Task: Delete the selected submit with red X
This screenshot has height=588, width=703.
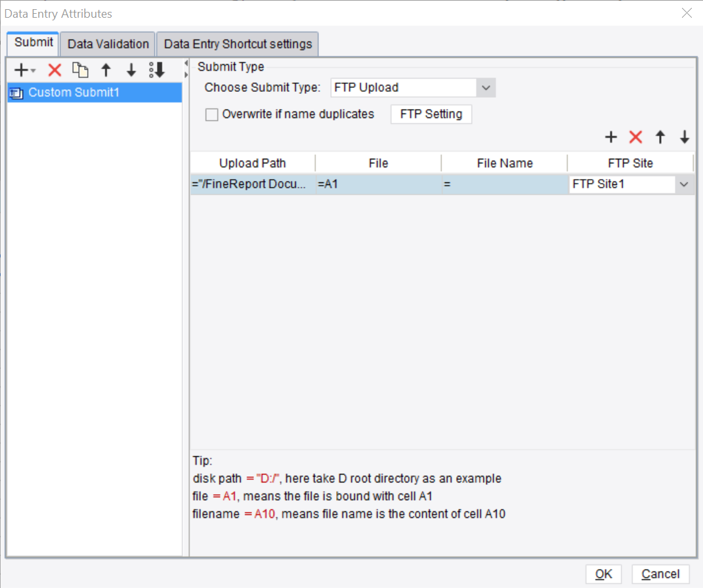Action: 54,70
